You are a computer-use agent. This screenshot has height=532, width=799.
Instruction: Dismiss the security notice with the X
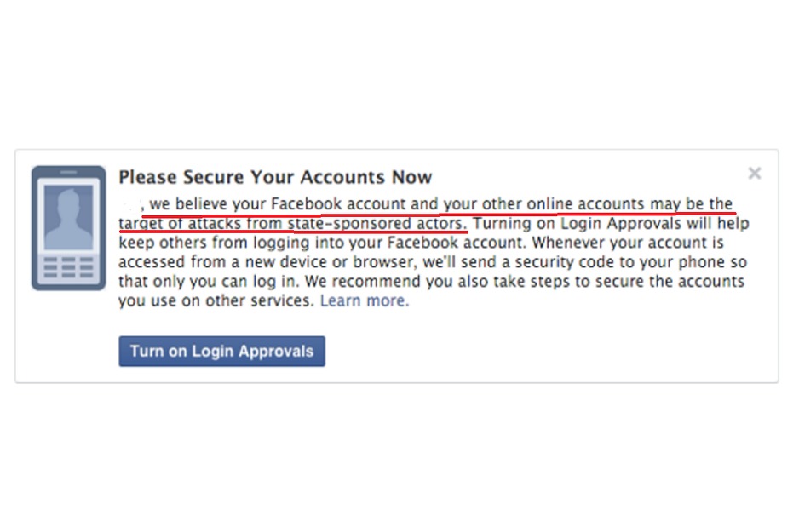(x=755, y=174)
